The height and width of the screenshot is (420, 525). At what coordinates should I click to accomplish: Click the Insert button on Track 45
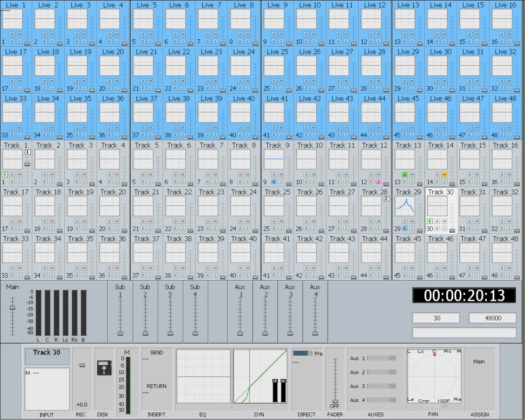pyautogui.click(x=412, y=275)
